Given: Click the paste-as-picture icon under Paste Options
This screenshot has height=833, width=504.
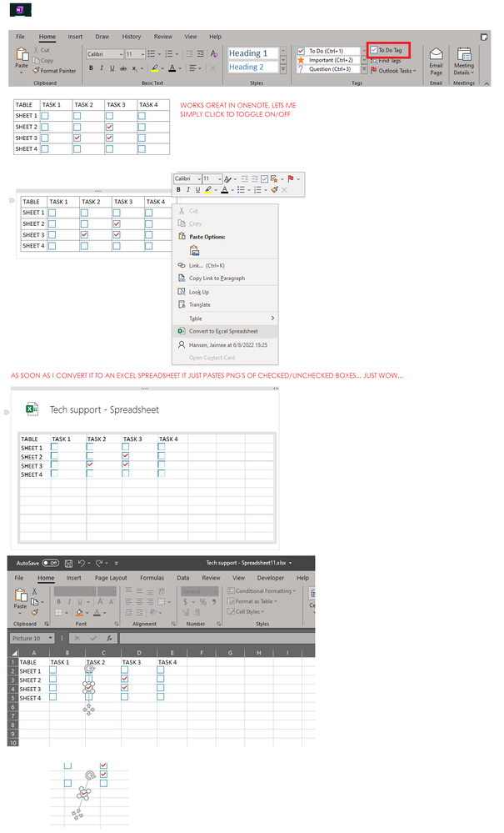Looking at the screenshot, I should (194, 250).
